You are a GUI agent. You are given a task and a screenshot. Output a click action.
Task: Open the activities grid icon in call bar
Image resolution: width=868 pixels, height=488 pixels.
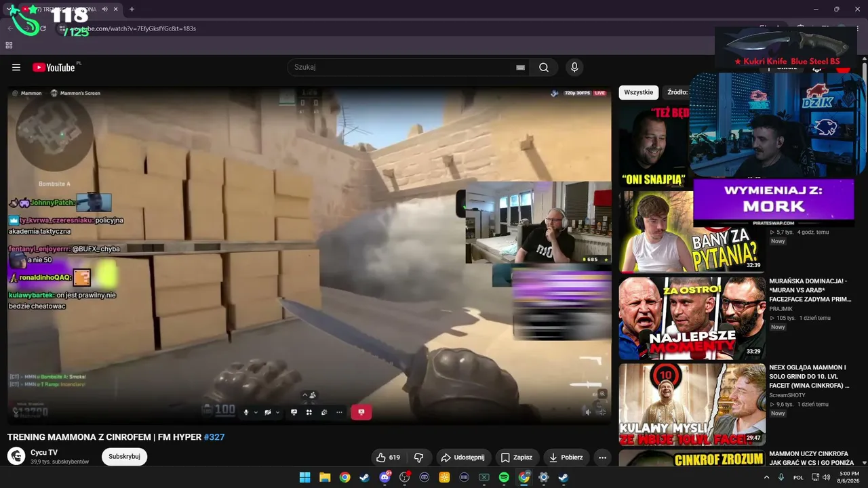(309, 412)
